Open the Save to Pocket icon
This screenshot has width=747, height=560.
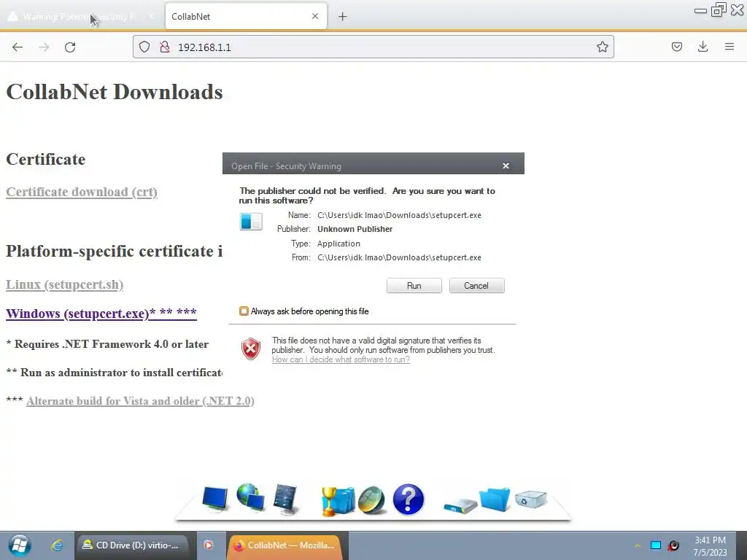point(677,47)
